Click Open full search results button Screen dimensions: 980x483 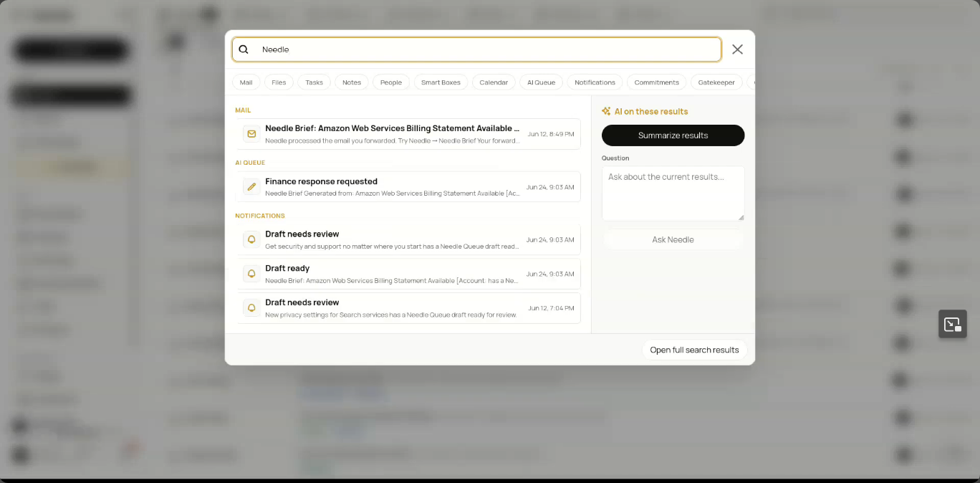[x=694, y=350]
